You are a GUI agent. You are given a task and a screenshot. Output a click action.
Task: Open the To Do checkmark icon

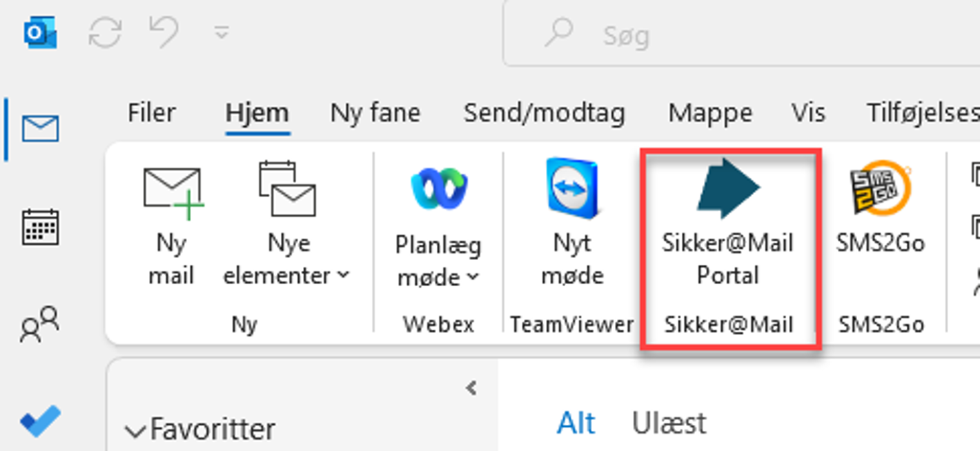click(40, 421)
